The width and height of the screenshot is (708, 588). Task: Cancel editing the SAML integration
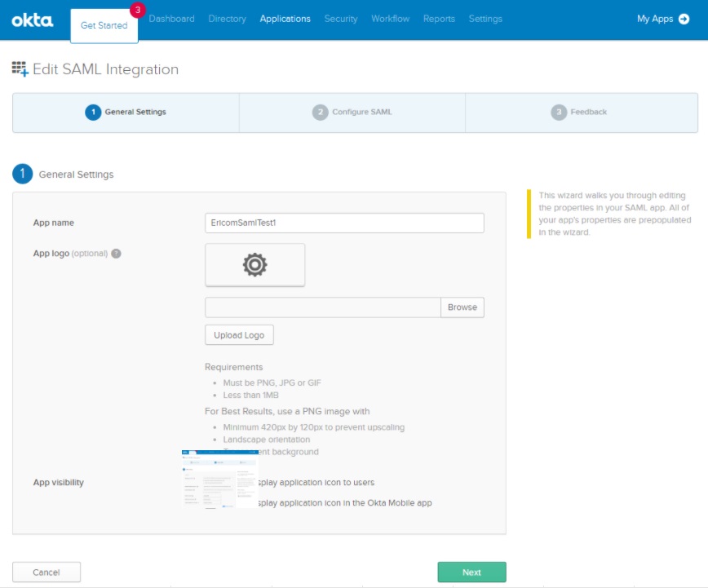46,573
